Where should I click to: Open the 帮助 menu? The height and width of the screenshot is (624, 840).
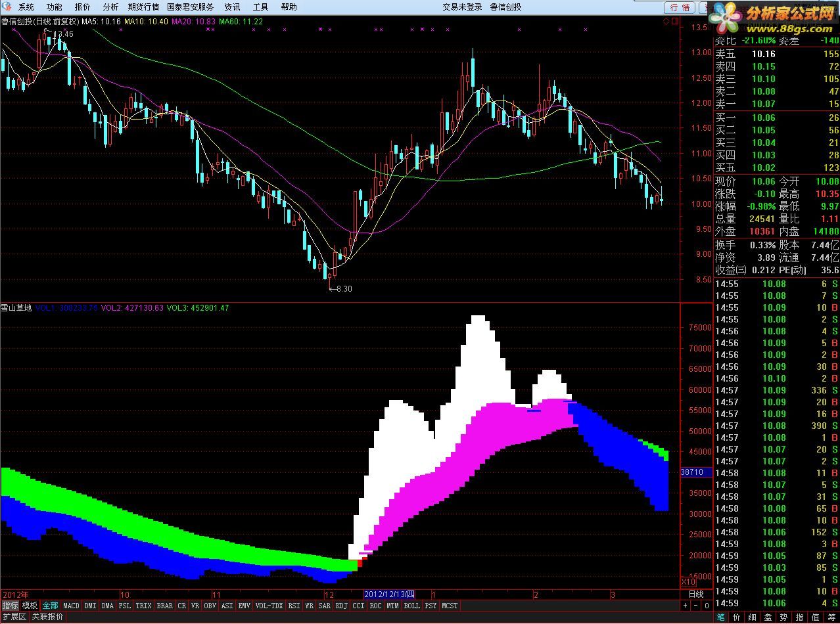click(289, 7)
